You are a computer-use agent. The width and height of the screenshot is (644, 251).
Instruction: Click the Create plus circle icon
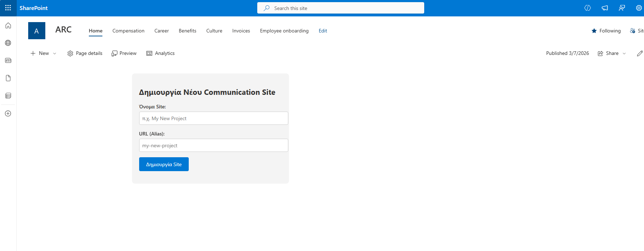8,113
